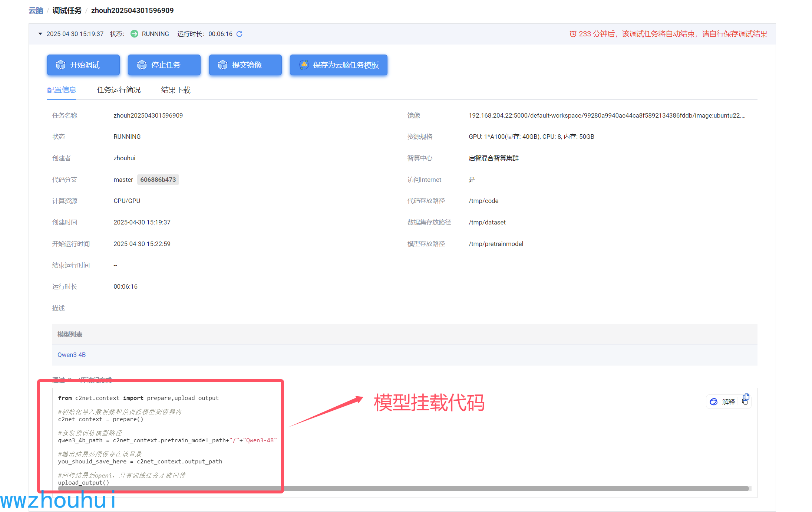Click the task name zhouh202504301596909 value
812x512 pixels.
point(148,115)
